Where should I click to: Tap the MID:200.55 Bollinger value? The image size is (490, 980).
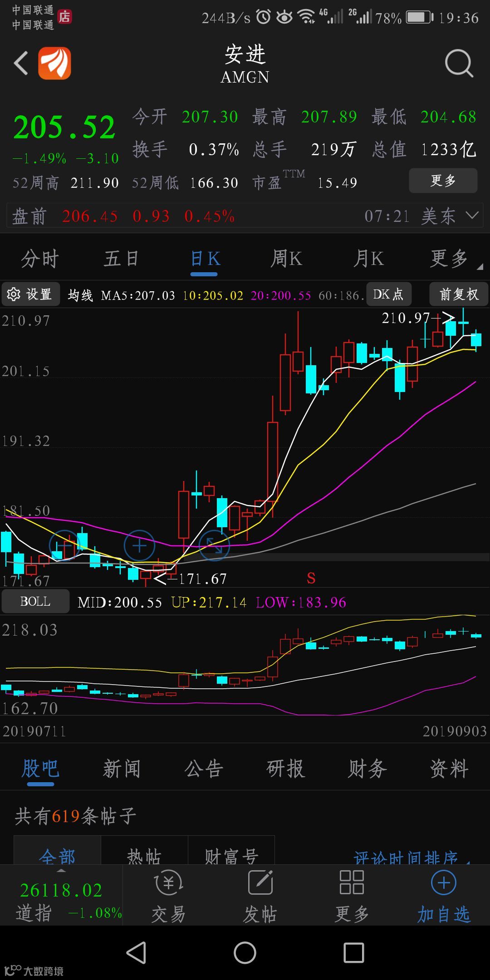click(x=119, y=602)
